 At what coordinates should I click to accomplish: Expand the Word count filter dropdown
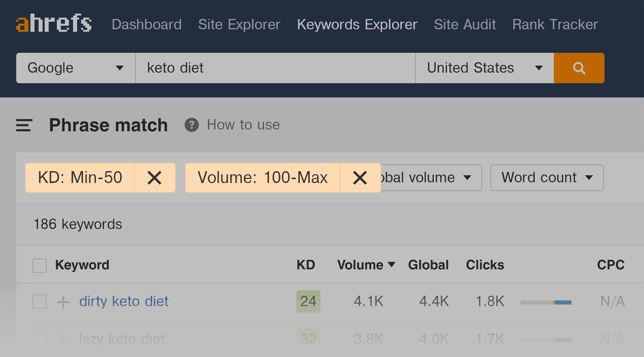pos(547,178)
